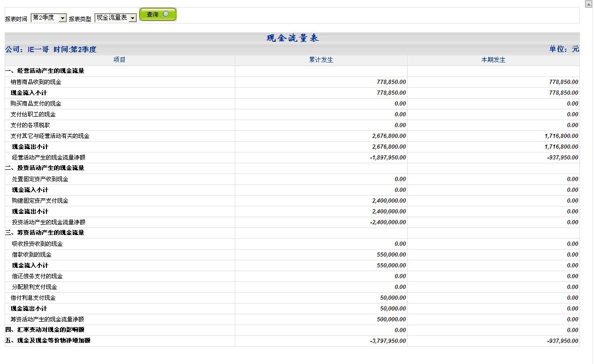Select row 支付其它与经营活动有关的现金
Image resolution: width=595 pixels, height=364 pixels.
click(x=292, y=136)
